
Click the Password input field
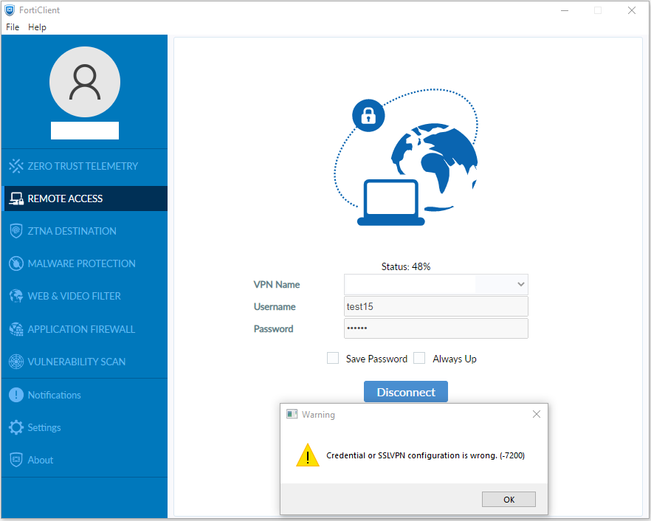pos(436,328)
